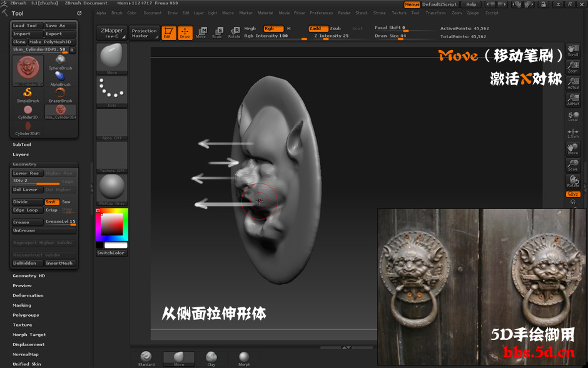Toggle Draw mode button
Image resolution: width=588 pixels, height=368 pixels.
[185, 33]
